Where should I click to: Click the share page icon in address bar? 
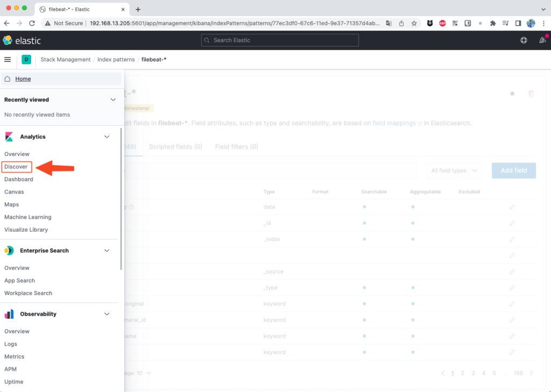point(401,23)
